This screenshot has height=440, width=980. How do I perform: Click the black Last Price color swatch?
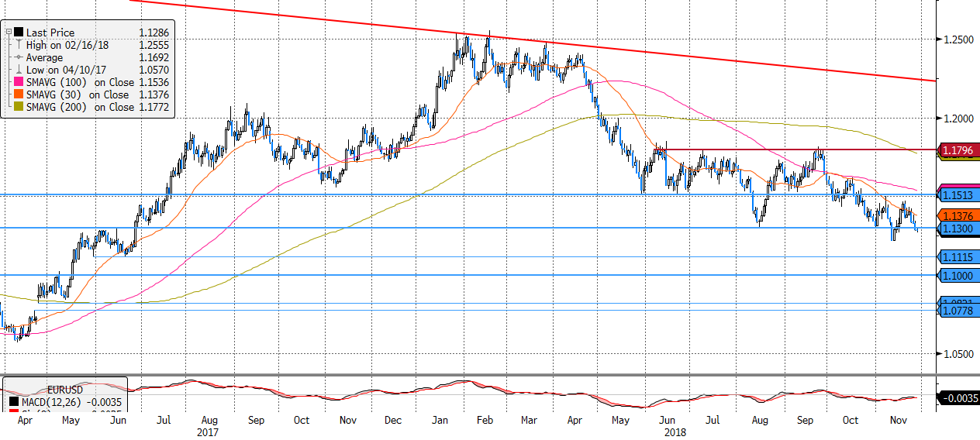[x=19, y=33]
